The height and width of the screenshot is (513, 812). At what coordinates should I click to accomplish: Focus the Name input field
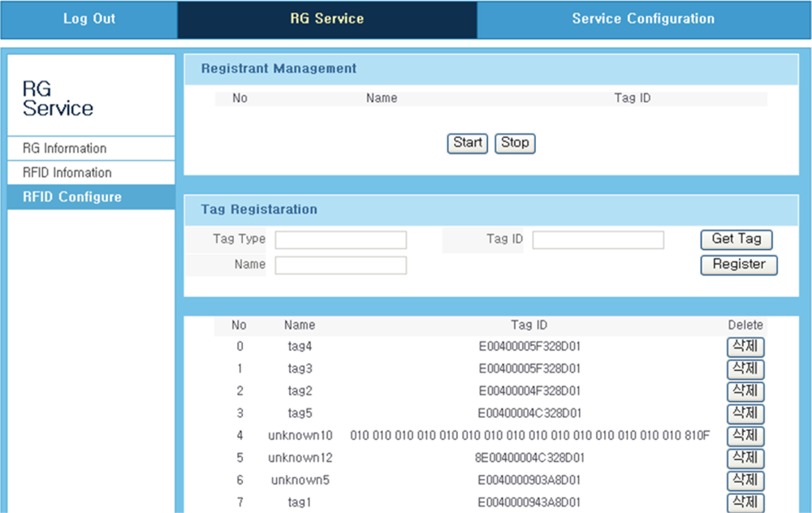click(341, 265)
